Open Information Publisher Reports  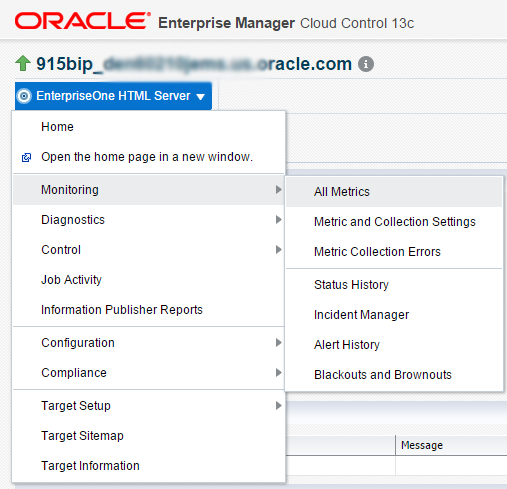[x=149, y=310]
